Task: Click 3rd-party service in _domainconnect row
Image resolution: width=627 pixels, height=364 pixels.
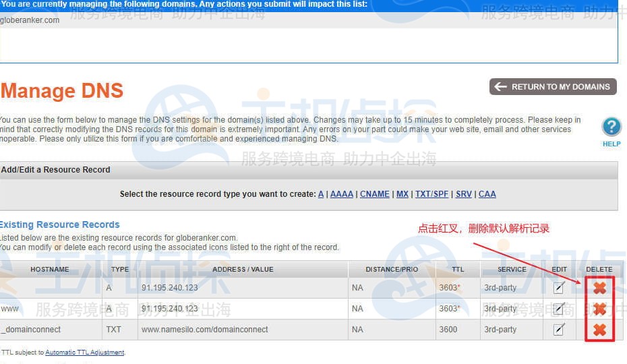Action: point(500,330)
